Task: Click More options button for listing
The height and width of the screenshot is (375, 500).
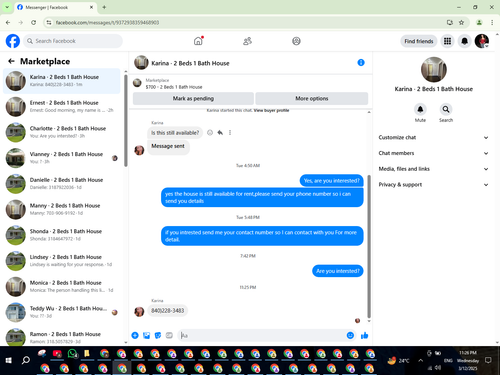Action: click(x=312, y=98)
